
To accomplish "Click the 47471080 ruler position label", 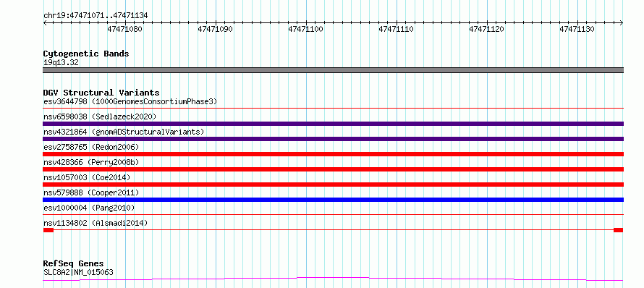I will click(x=124, y=29).
